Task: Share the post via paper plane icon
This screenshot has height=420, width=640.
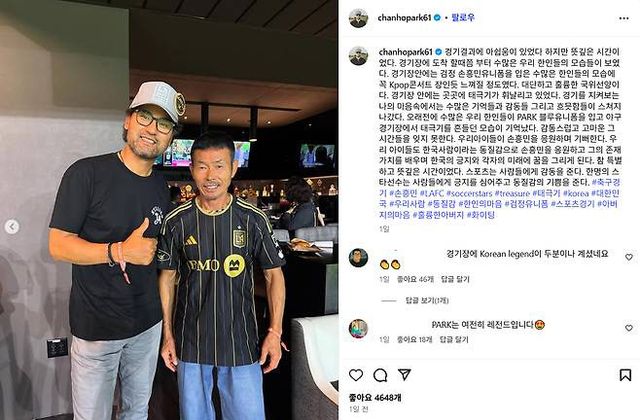Action: point(404,374)
